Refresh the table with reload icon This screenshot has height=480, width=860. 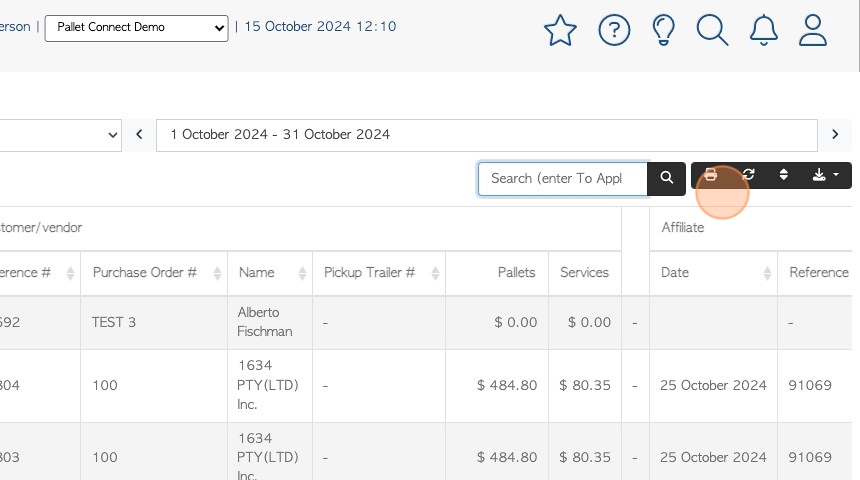tap(748, 175)
